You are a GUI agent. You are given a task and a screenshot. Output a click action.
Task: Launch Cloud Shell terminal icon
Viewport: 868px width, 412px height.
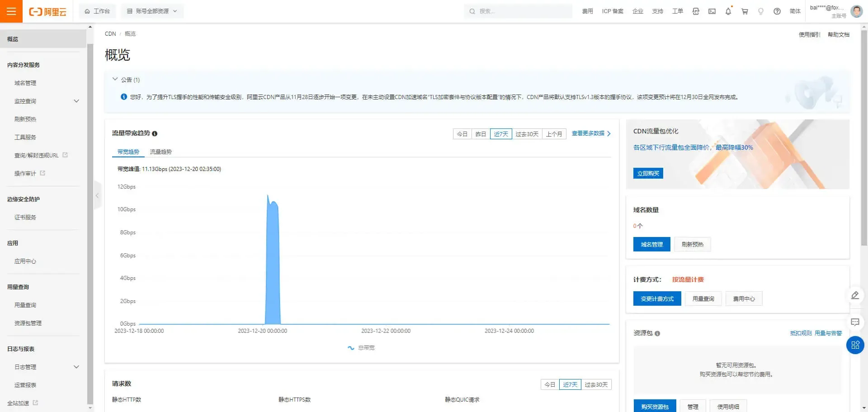pyautogui.click(x=712, y=11)
